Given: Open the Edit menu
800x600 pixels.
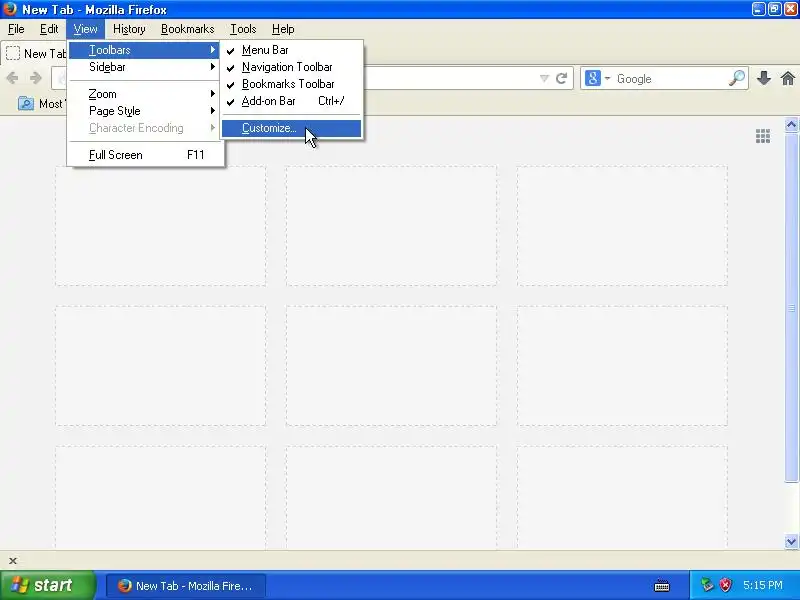Looking at the screenshot, I should tap(49, 29).
